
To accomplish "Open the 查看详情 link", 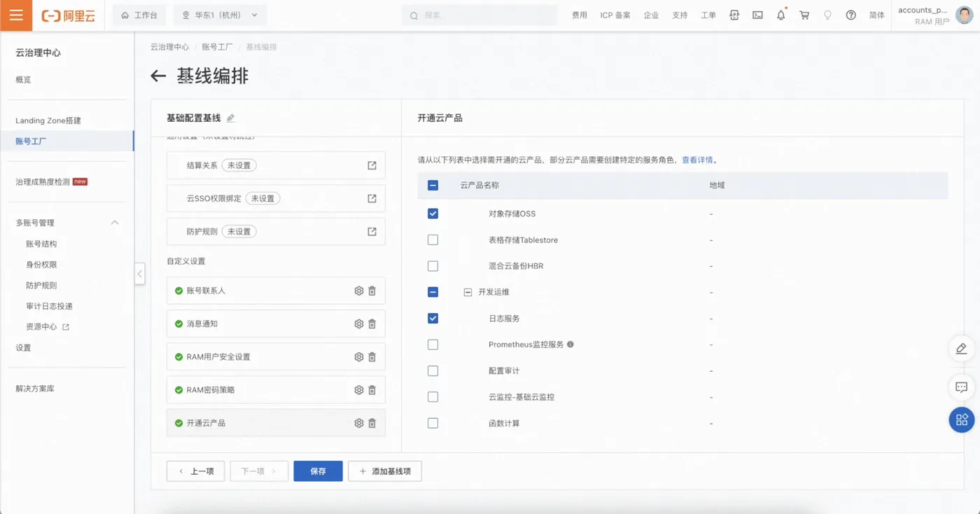I will click(x=697, y=160).
